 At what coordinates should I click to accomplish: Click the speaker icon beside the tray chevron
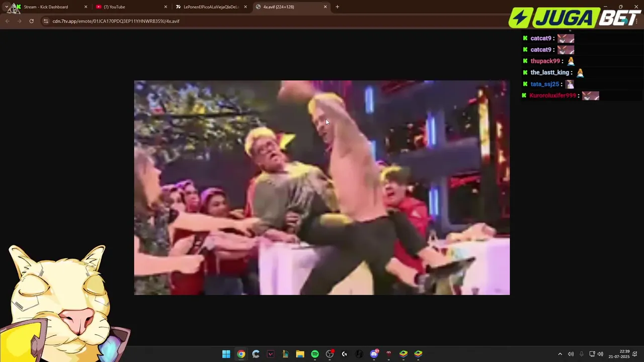pos(571,354)
